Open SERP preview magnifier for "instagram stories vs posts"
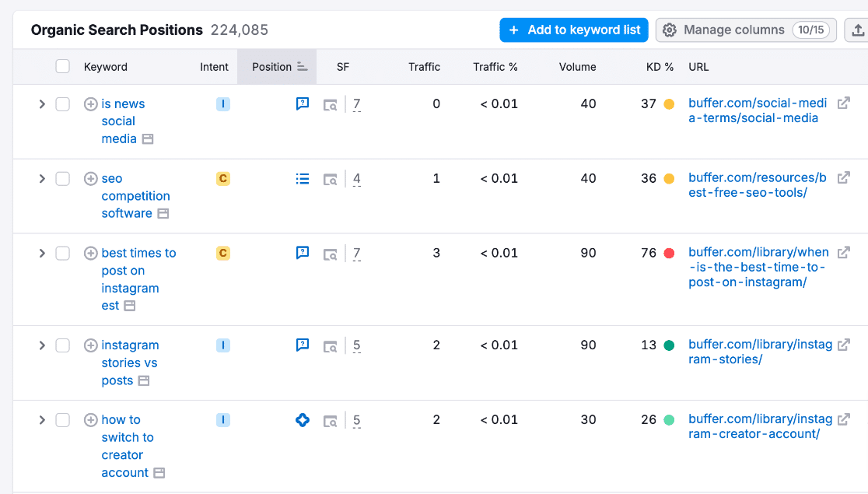This screenshot has height=494, width=868. [x=330, y=345]
